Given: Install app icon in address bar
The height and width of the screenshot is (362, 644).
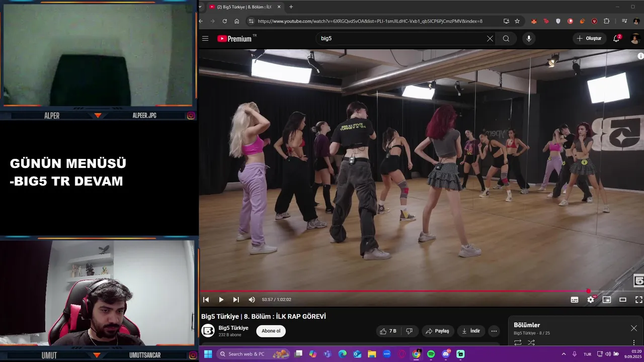Looking at the screenshot, I should coord(506,21).
